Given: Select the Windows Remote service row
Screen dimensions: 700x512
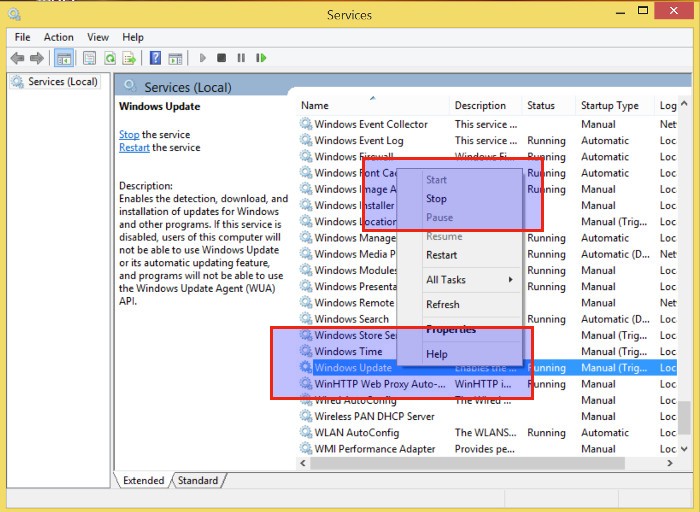Looking at the screenshot, I should pyautogui.click(x=488, y=303).
